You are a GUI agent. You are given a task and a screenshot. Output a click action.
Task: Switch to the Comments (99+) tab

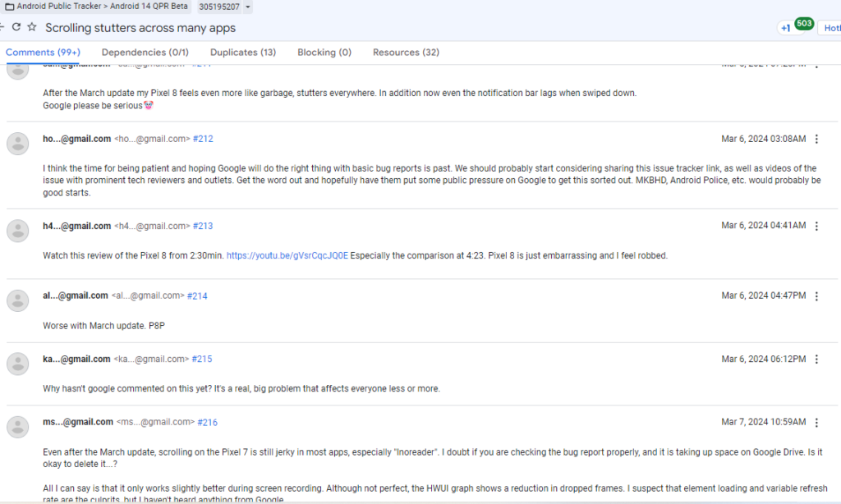pos(43,52)
